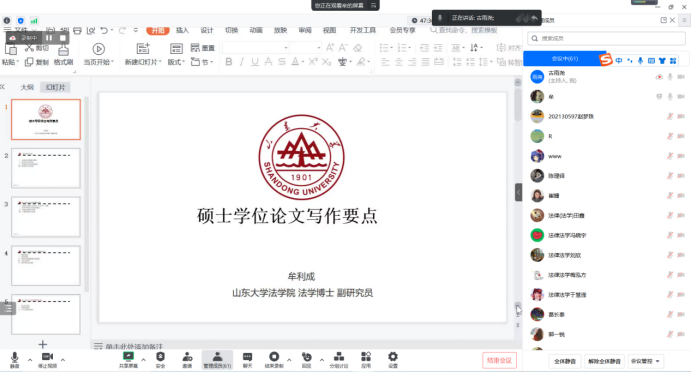Open the Insert ribbon tab
The width and height of the screenshot is (692, 372).
182,30
